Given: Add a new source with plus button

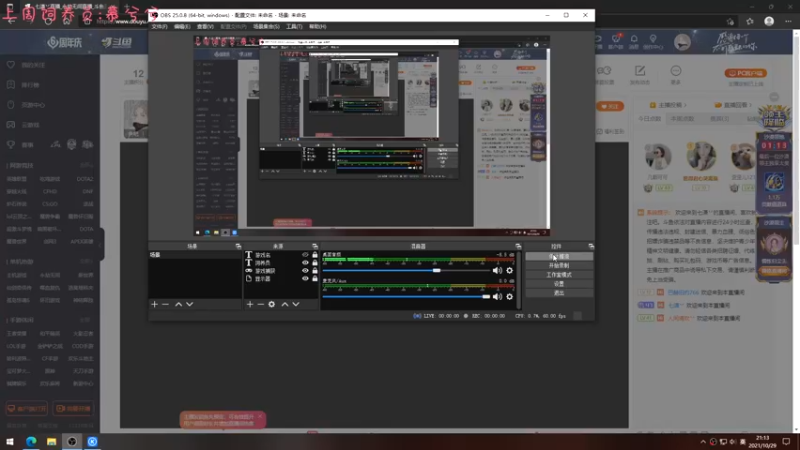Looking at the screenshot, I should [249, 304].
